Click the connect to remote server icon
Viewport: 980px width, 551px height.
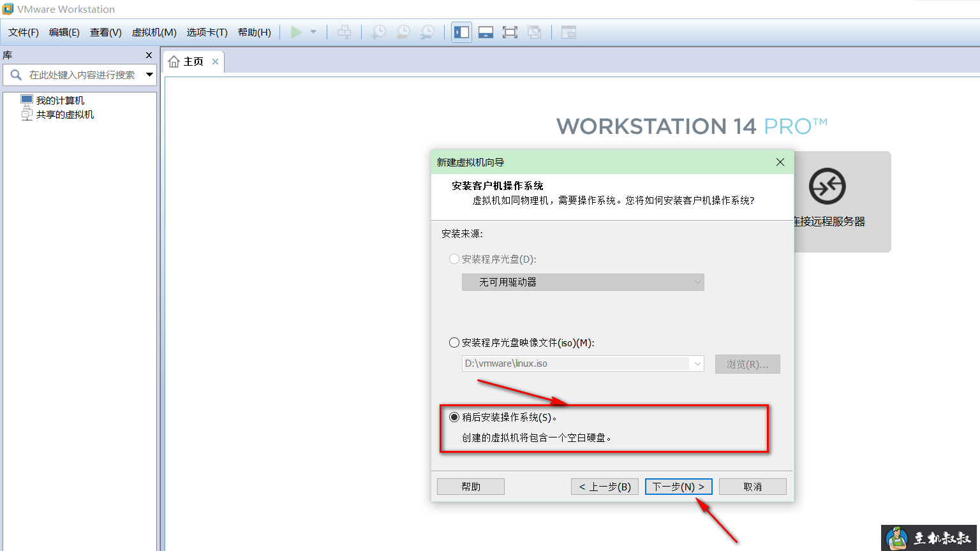pyautogui.click(x=827, y=186)
